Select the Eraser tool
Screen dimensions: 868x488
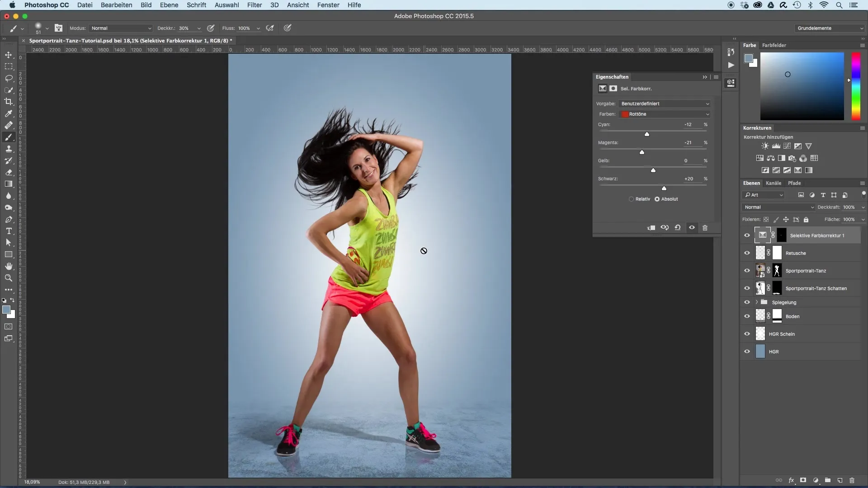[9, 172]
